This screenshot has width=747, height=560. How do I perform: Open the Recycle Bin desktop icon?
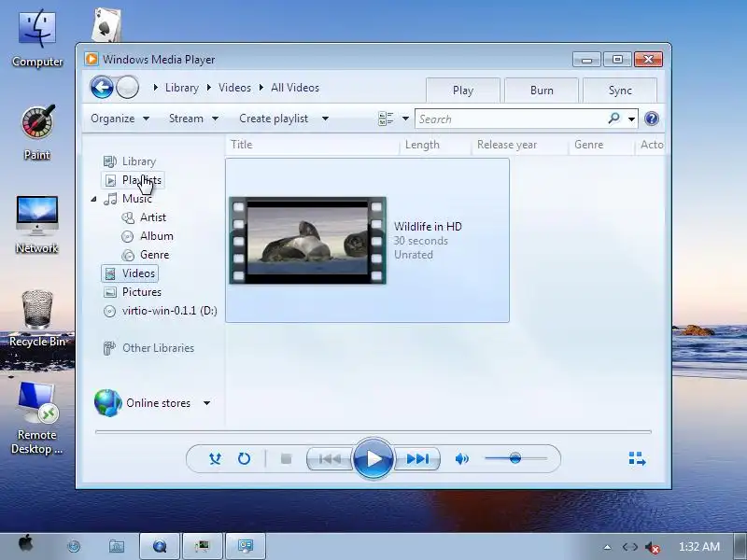click(x=37, y=318)
